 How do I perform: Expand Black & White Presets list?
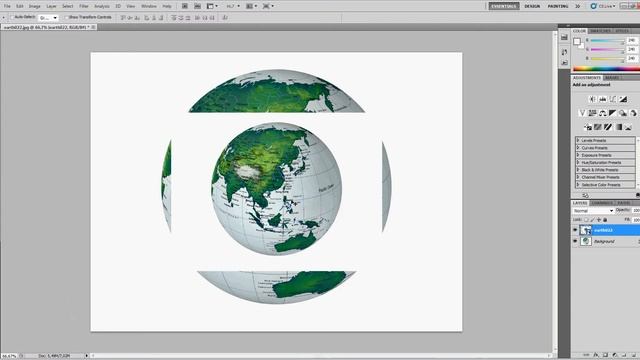(x=578, y=170)
